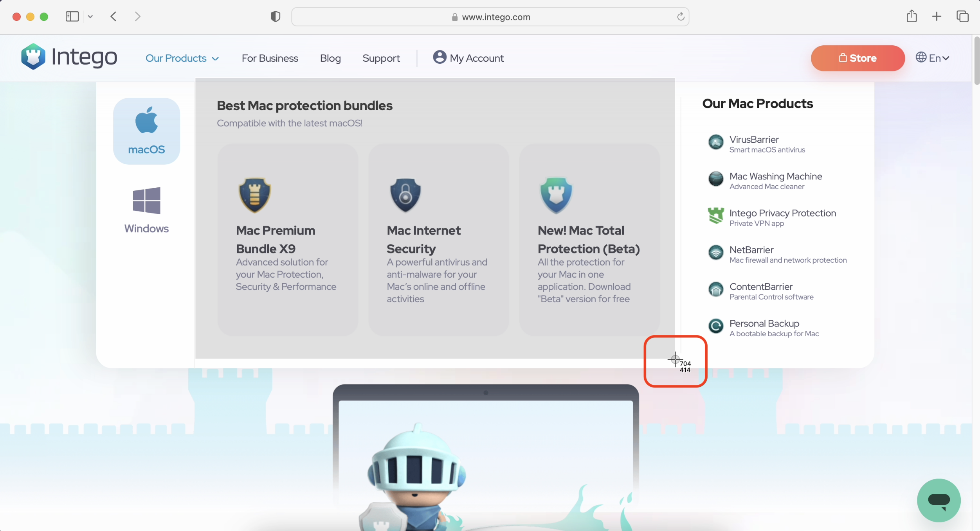Reload the page in Safari
The width and height of the screenshot is (980, 531).
tap(681, 16)
